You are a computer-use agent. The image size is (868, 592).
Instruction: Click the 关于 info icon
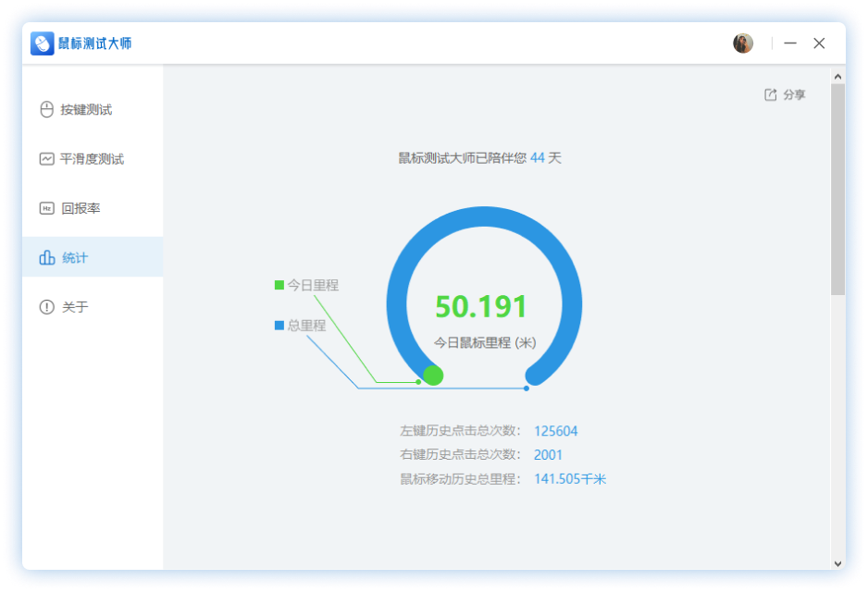click(x=47, y=306)
